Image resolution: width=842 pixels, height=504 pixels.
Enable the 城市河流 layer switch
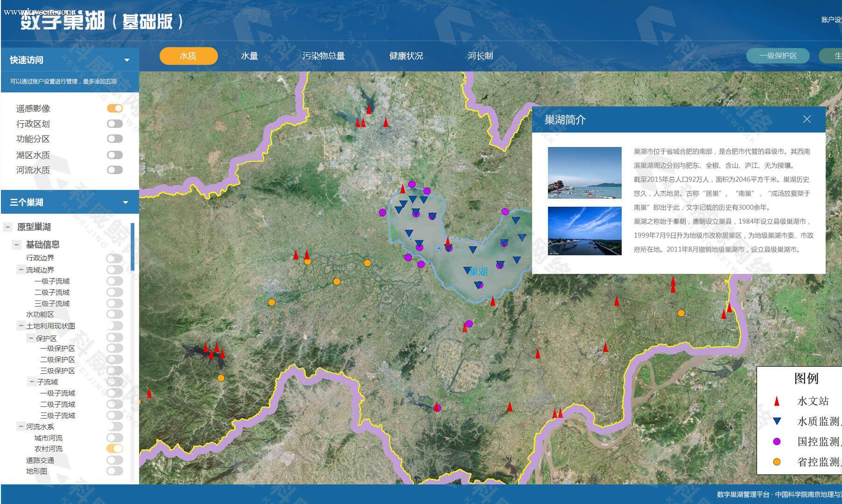click(115, 438)
